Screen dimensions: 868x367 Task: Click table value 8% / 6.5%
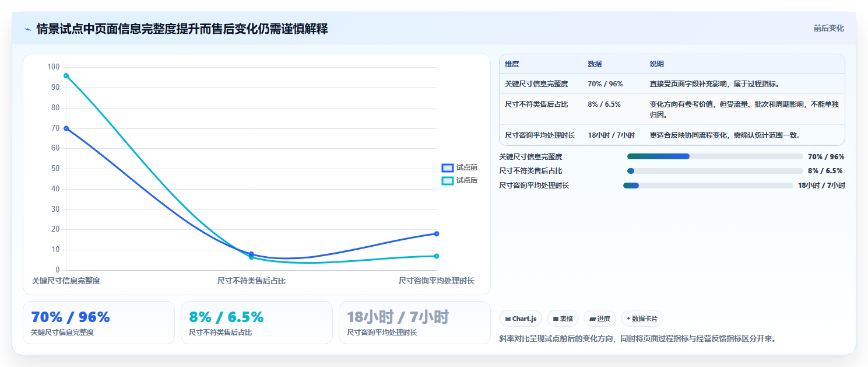tap(604, 104)
